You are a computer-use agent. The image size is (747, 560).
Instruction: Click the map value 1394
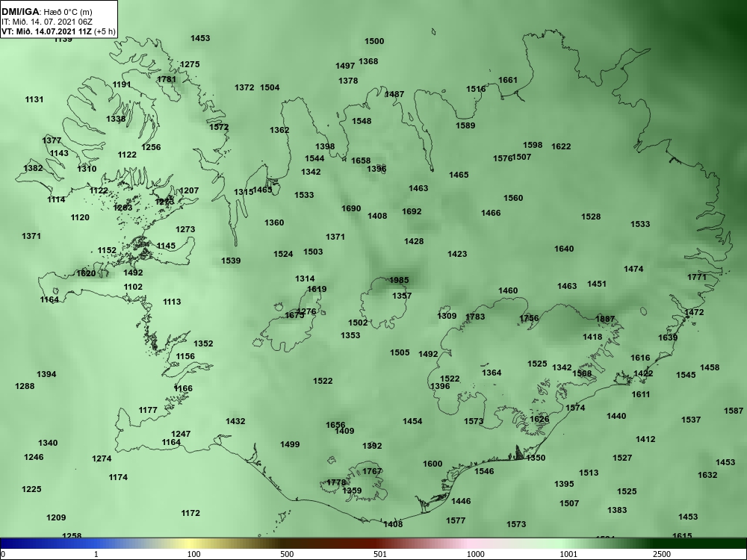pyautogui.click(x=46, y=374)
